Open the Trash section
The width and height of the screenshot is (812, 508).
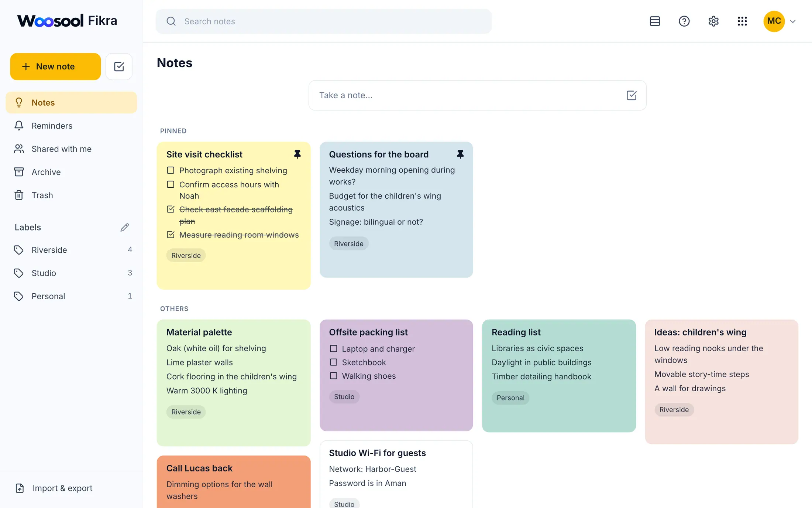(x=71, y=195)
